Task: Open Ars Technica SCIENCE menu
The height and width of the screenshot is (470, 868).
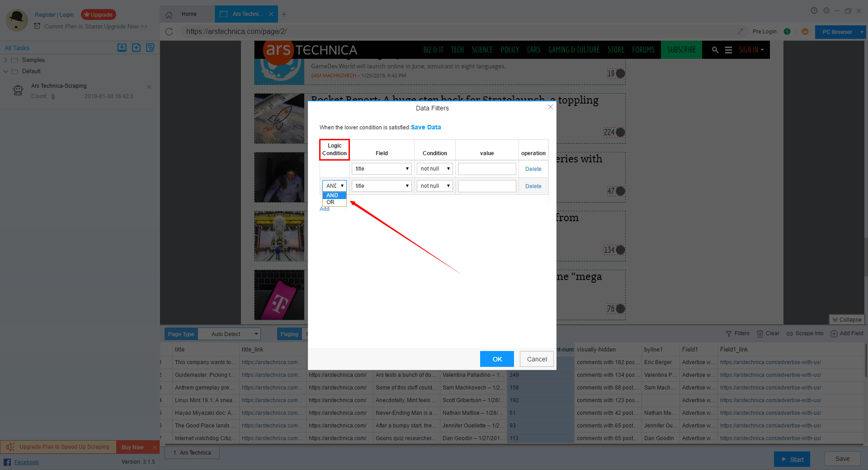Action: tap(482, 50)
